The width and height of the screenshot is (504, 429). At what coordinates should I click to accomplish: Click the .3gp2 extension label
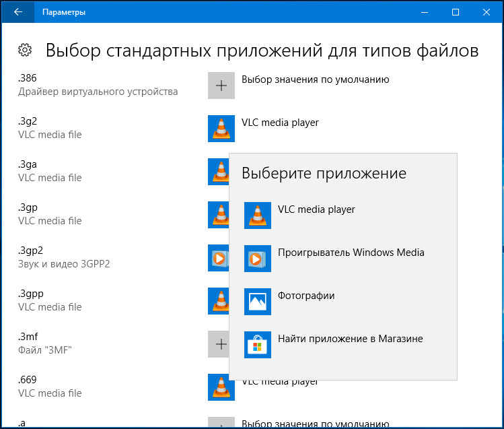click(30, 251)
